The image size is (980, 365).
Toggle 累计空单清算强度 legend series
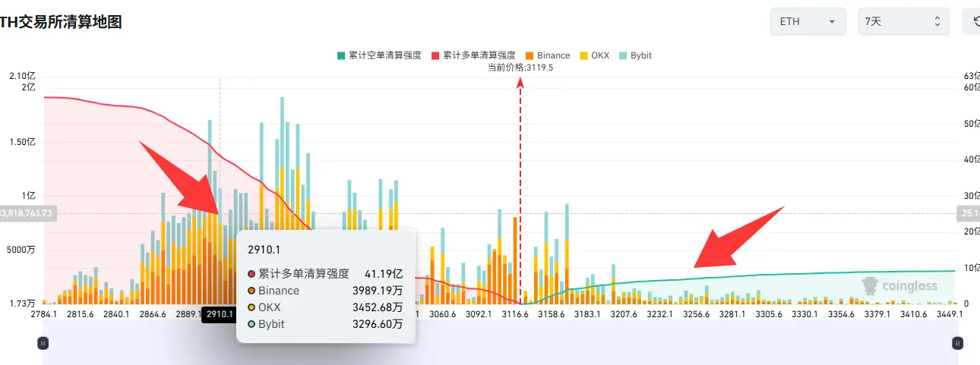tap(379, 55)
